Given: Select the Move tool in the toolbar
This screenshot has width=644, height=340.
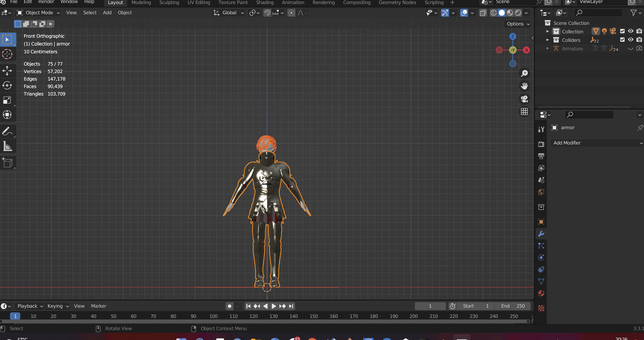Looking at the screenshot, I should 7,71.
